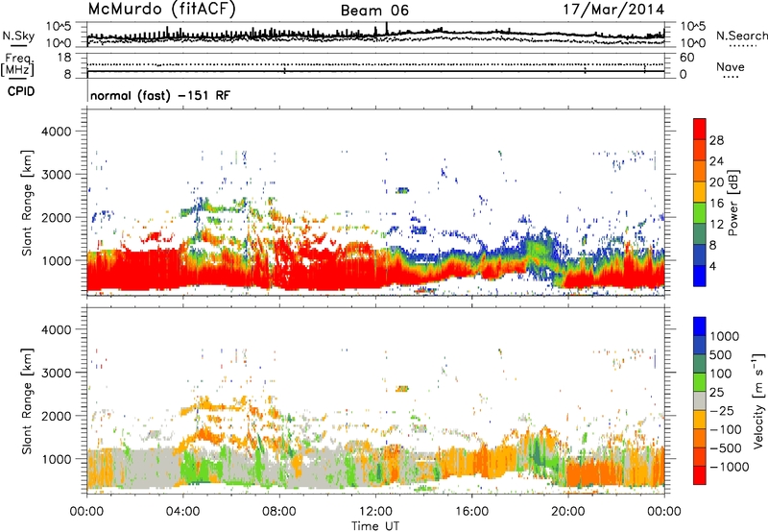Select the N.Sky legend label

(x=18, y=36)
